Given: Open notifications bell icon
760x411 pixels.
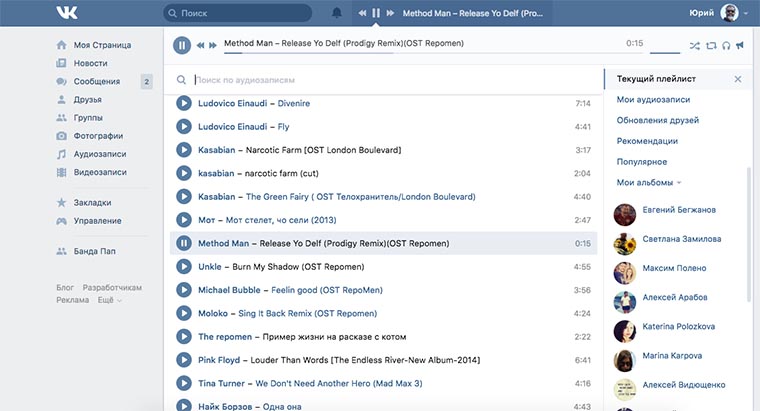Looking at the screenshot, I should click(336, 13).
